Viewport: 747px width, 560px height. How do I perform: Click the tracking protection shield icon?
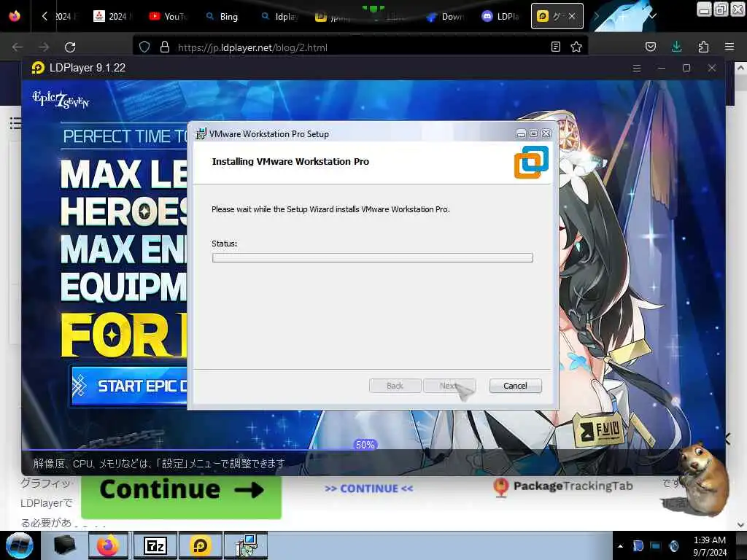[x=144, y=47]
